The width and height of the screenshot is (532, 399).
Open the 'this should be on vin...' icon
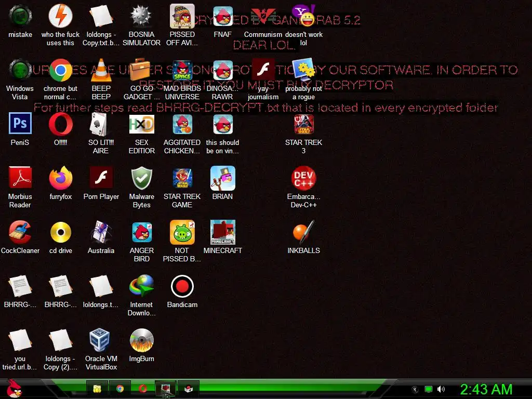(222, 124)
